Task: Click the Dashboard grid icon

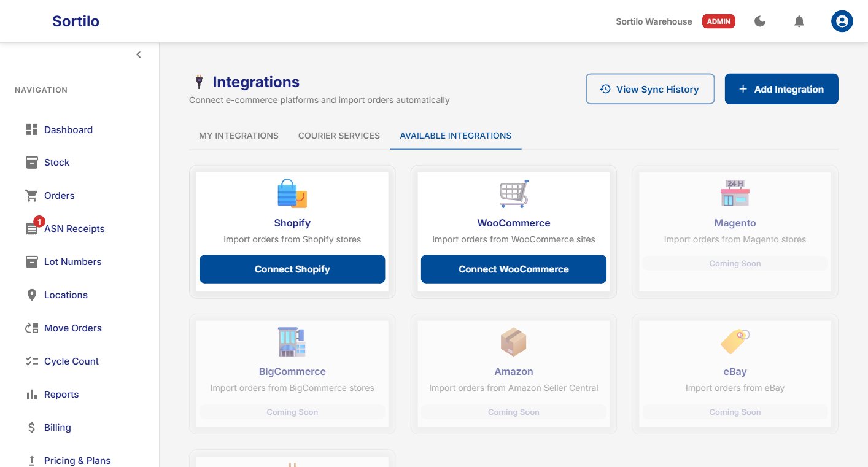Action: (x=32, y=129)
